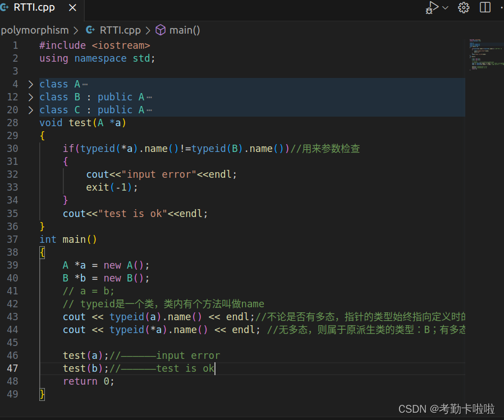This screenshot has width=504, height=420.
Task: Click the Run and Debug icon
Action: coord(432,7)
